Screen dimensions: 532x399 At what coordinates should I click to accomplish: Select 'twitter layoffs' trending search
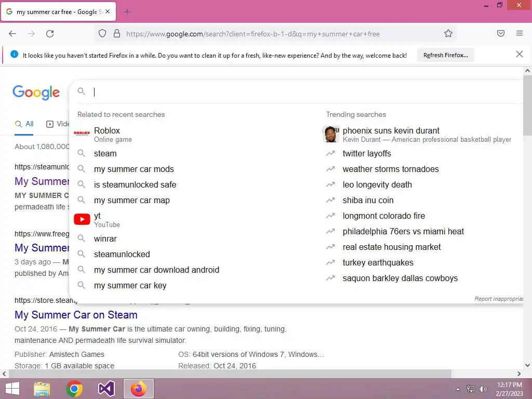tap(367, 153)
